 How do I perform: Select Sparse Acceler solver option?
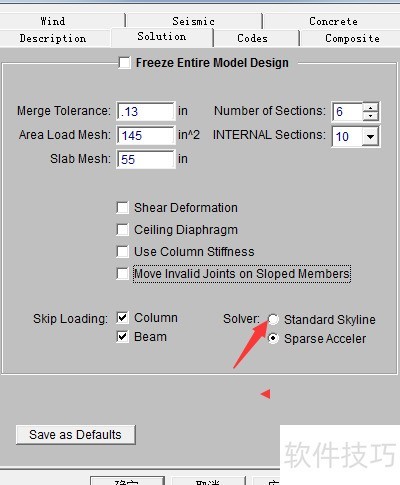click(x=273, y=339)
